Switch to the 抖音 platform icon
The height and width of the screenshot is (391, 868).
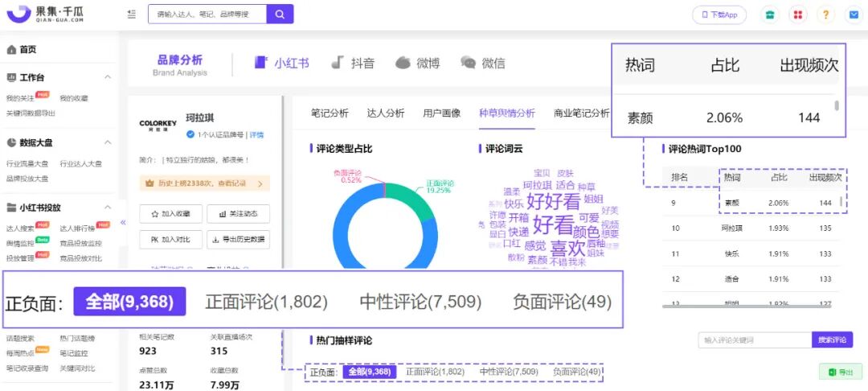(338, 63)
